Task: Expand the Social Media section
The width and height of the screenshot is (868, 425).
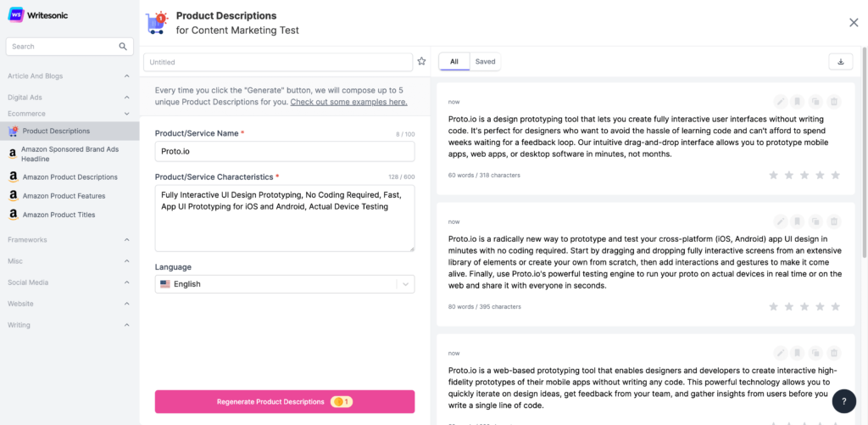Action: coord(70,282)
